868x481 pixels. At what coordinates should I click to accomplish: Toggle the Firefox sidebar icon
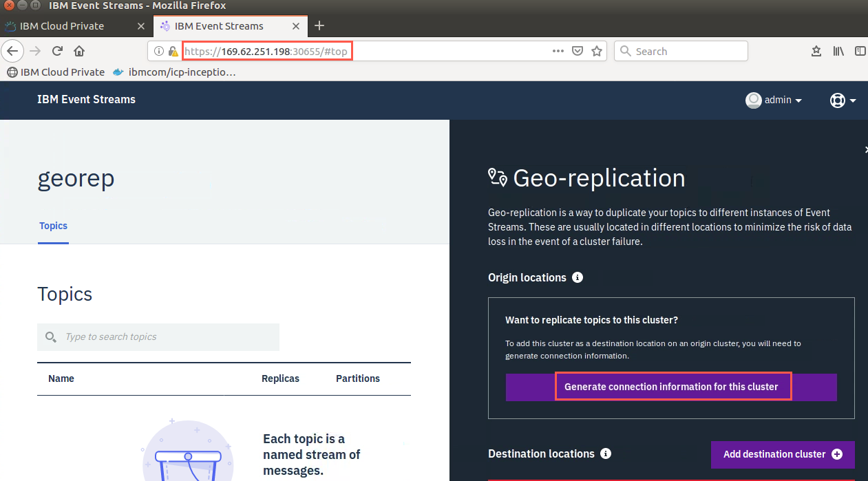tap(860, 51)
